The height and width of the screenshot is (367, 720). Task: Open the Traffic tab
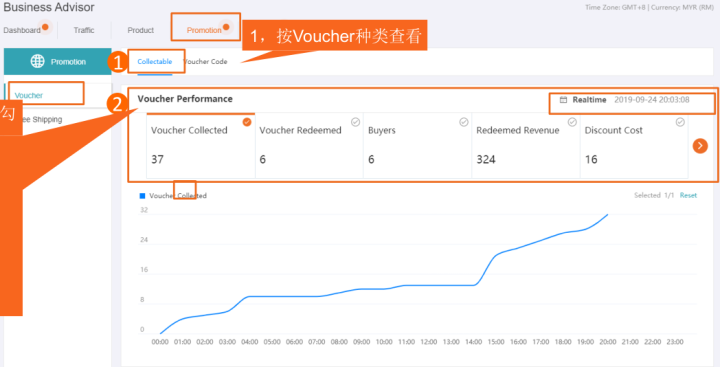tap(84, 30)
